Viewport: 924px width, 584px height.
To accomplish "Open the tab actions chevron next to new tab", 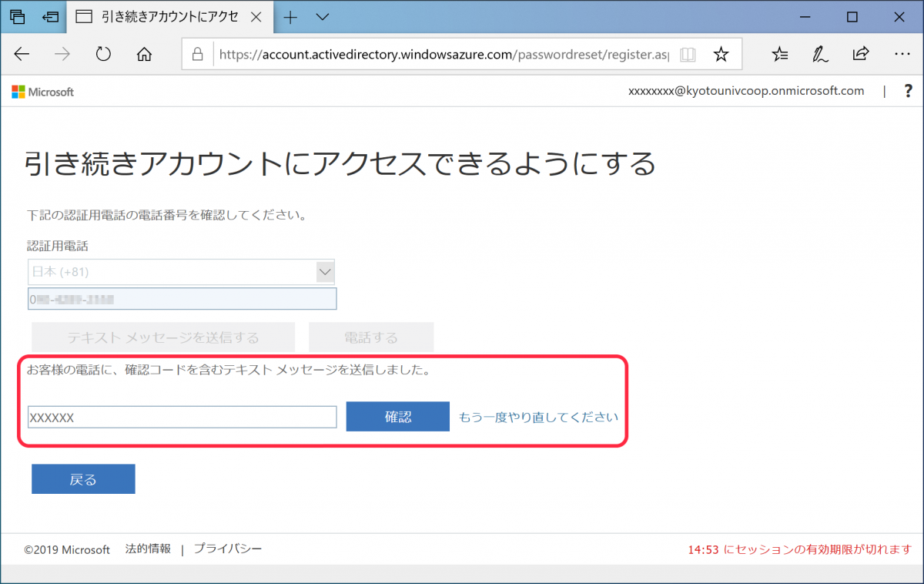I will (322, 16).
